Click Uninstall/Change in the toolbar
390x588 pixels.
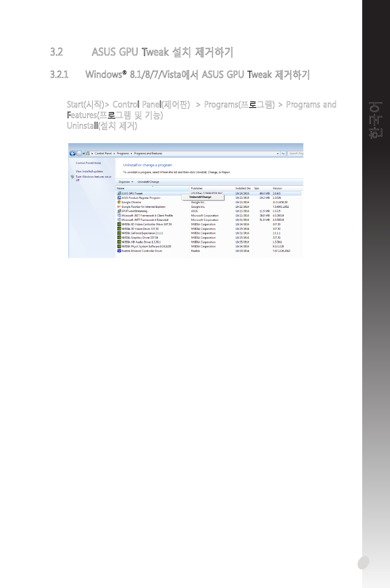(x=148, y=182)
